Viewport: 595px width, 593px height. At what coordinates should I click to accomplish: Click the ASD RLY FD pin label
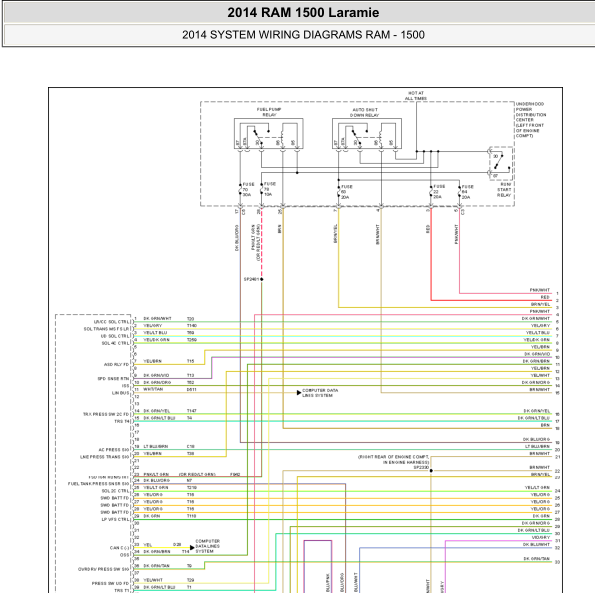(x=116, y=364)
